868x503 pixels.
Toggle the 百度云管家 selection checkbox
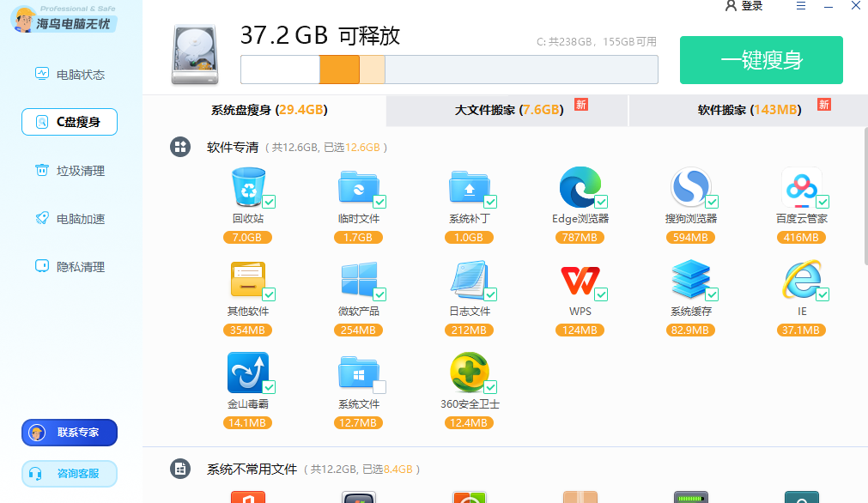pos(824,201)
